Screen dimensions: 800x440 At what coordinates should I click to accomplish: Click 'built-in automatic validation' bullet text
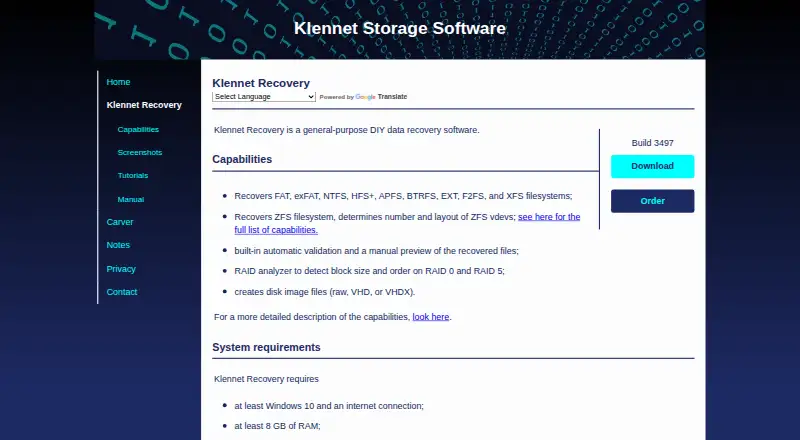tap(377, 251)
